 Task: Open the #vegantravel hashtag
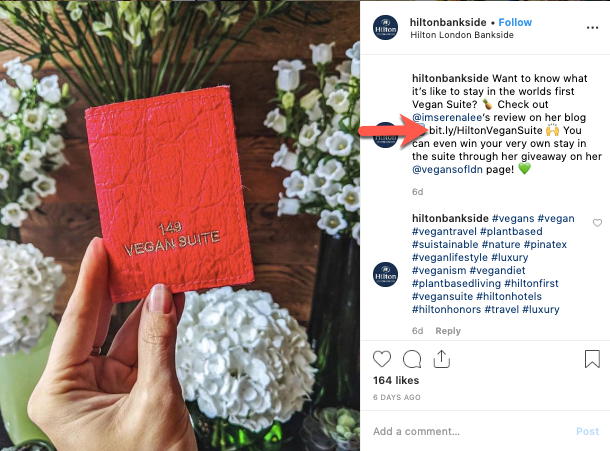pos(444,232)
